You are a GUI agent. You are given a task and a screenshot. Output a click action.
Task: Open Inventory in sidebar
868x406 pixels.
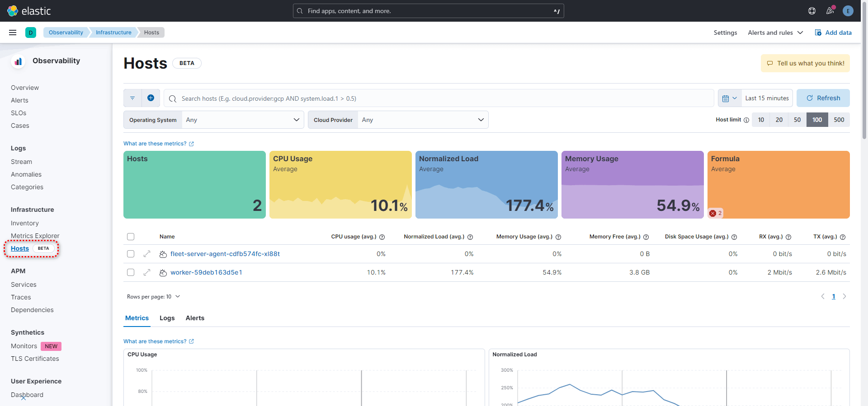25,223
